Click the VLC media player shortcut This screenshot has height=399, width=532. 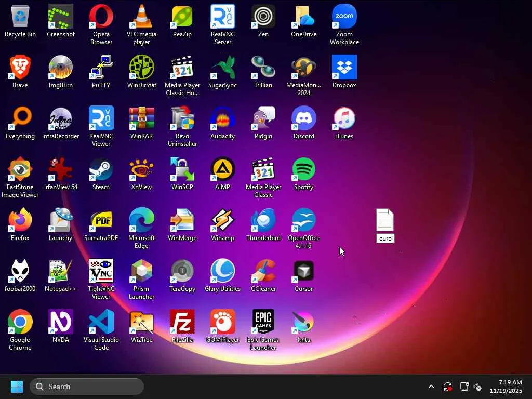tap(141, 17)
